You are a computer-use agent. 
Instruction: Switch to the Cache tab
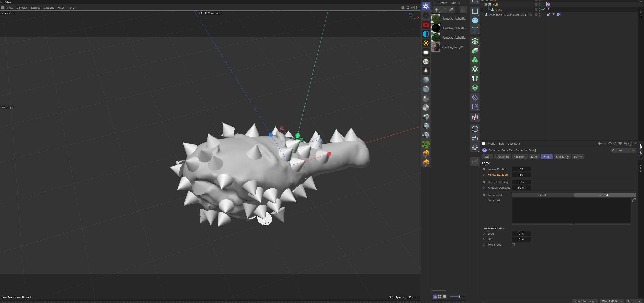coord(578,157)
